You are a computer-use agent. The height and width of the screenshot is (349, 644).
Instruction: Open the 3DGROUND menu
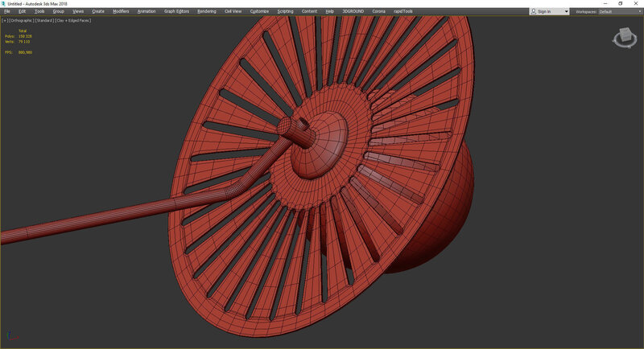[x=353, y=12]
